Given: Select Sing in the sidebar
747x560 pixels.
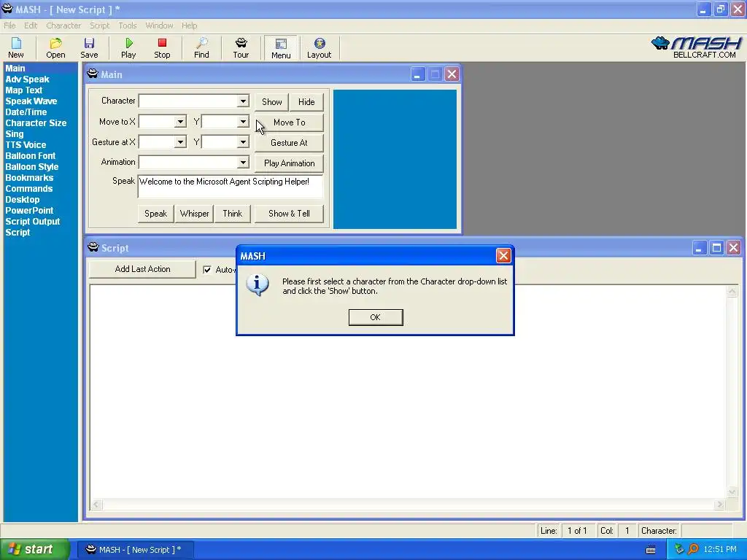Looking at the screenshot, I should (15, 134).
